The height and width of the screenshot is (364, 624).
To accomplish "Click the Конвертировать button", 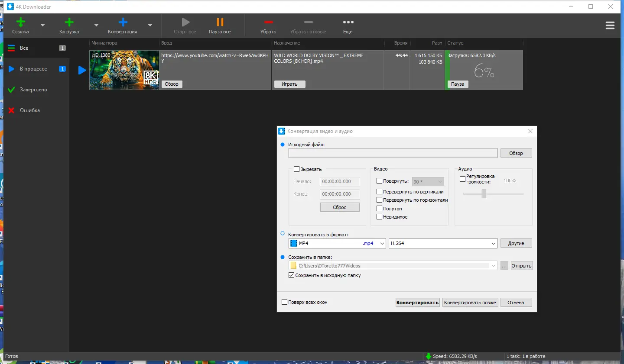I will 417,303.
